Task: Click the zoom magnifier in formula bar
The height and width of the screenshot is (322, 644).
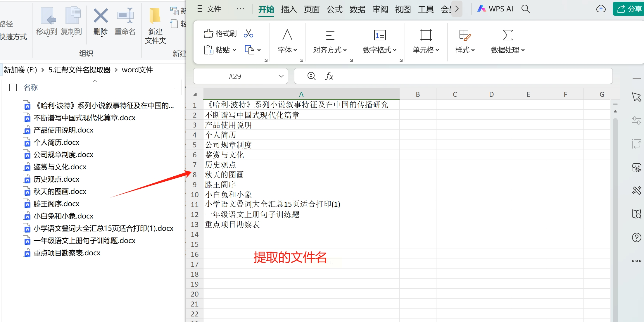Action: click(311, 76)
